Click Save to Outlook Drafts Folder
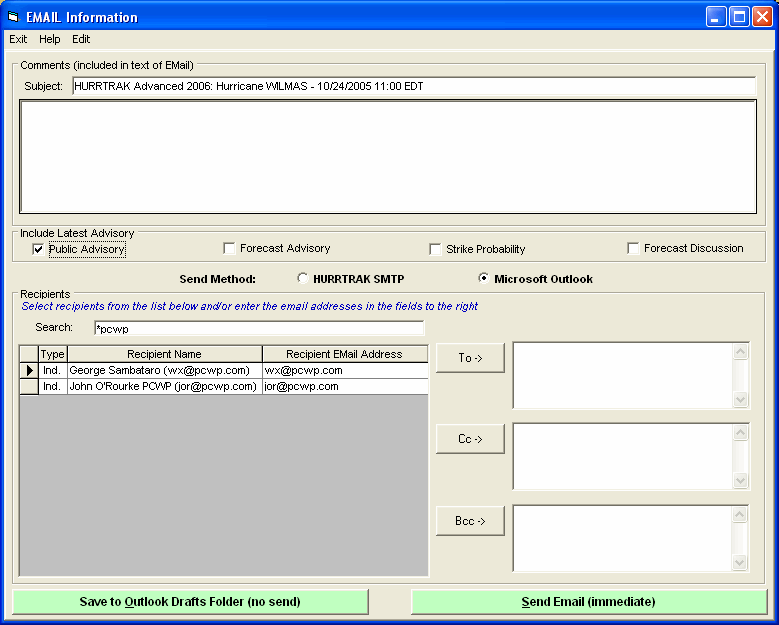The image size is (779, 625). point(190,602)
